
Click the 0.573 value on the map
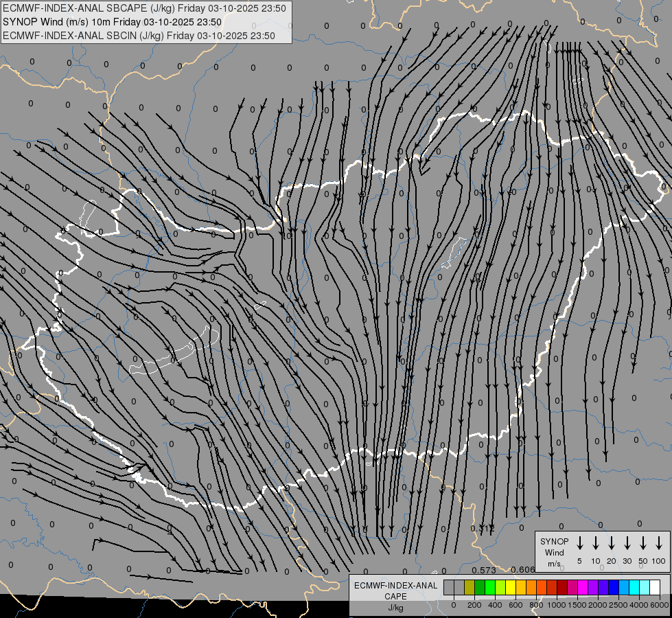point(484,570)
